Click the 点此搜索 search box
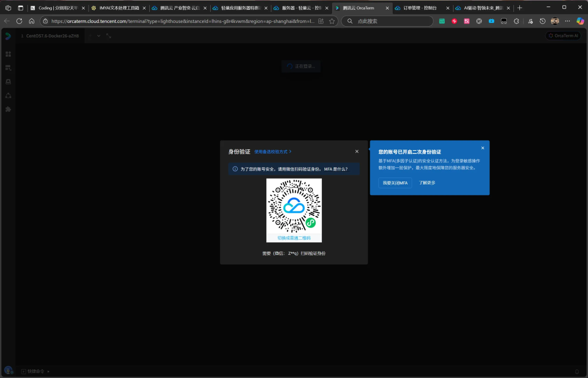 click(x=388, y=21)
